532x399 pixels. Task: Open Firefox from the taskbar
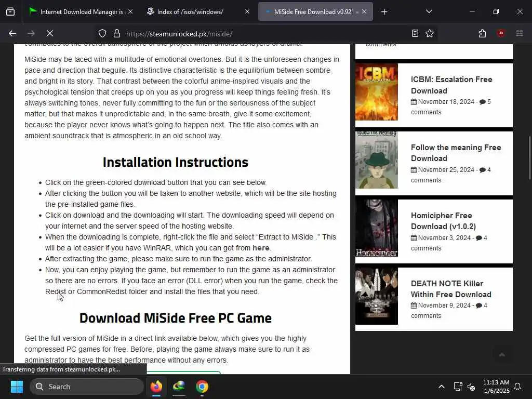click(x=156, y=387)
